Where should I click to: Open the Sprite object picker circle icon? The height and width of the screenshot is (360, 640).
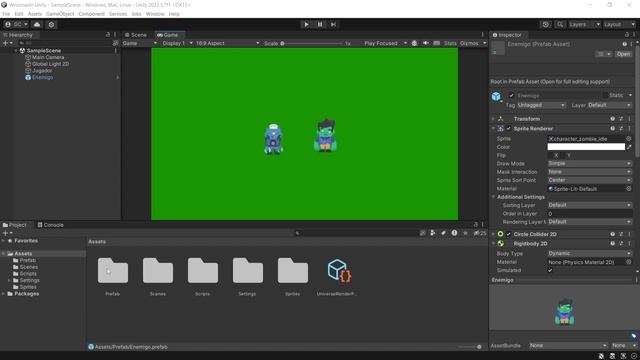click(x=629, y=139)
